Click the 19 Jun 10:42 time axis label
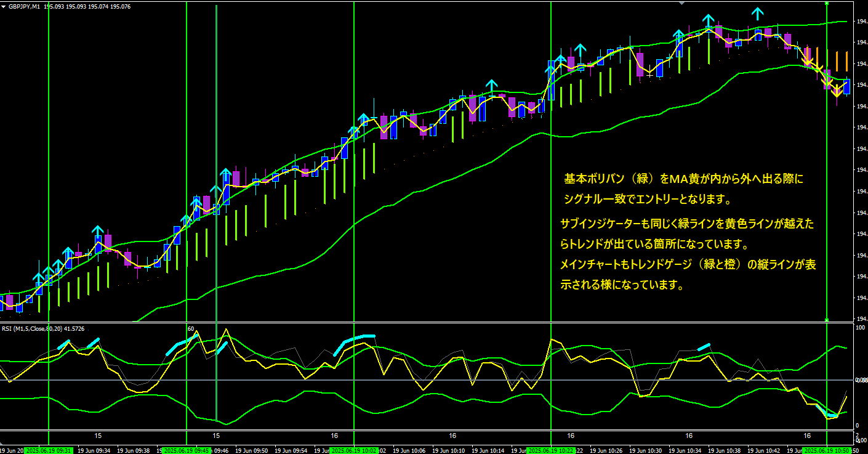This screenshot has width=868, height=454. click(x=765, y=450)
